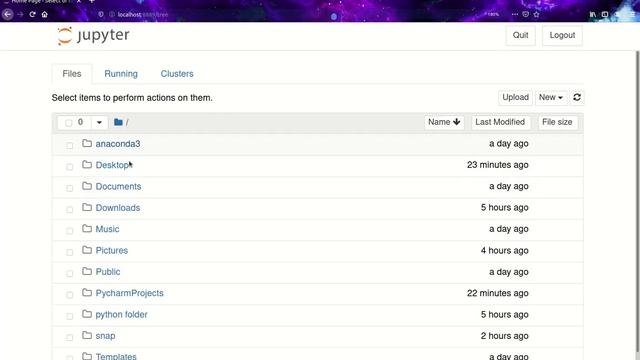Viewport: 640px width, 360px height.
Task: Open the Pictures folder link
Action: (x=112, y=250)
